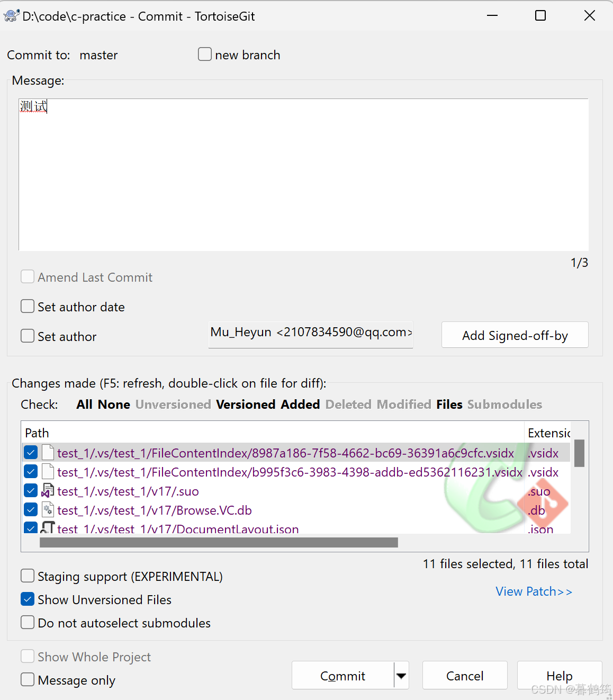This screenshot has width=613, height=700.
Task: Uncheck the 8987a186 vsidx file
Action: pos(31,453)
